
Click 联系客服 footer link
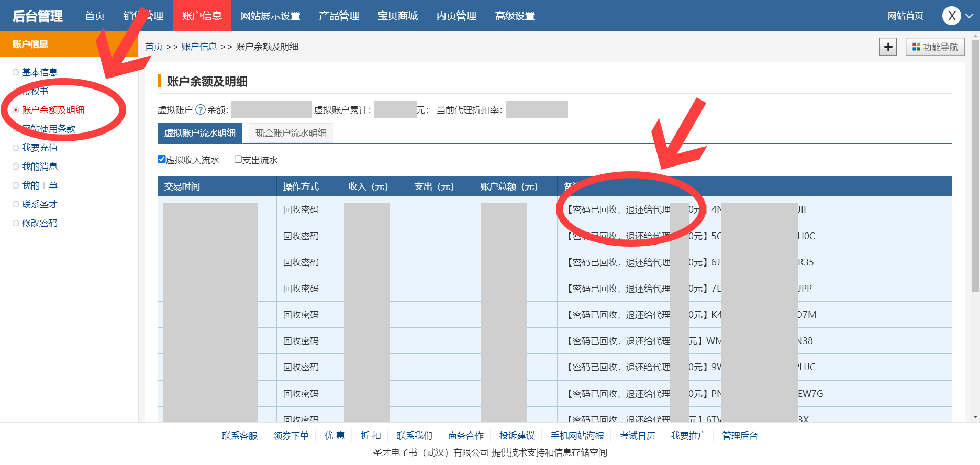(240, 436)
